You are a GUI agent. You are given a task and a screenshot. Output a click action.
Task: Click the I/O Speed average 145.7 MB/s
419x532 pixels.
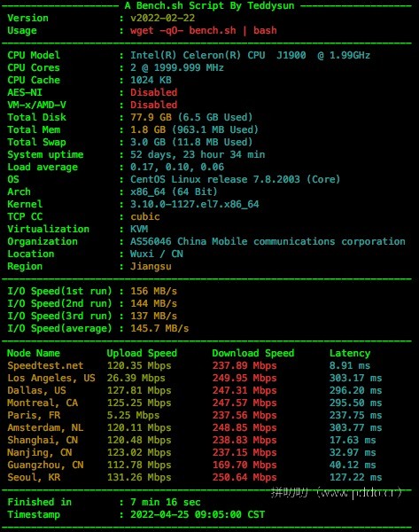pyautogui.click(x=159, y=328)
